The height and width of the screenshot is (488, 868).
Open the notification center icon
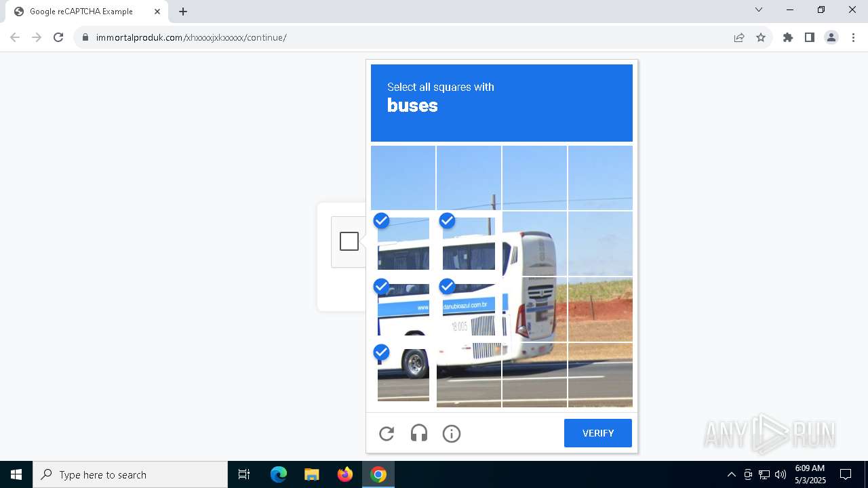[846, 474]
